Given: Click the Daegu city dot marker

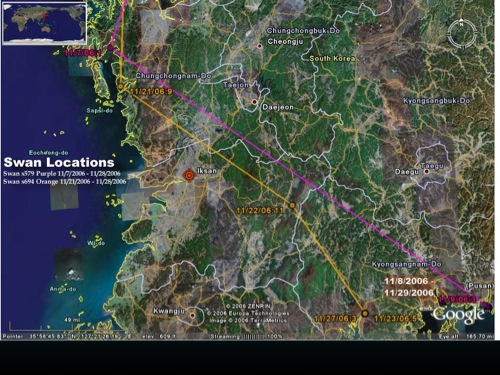Looking at the screenshot, I should pos(426,172).
